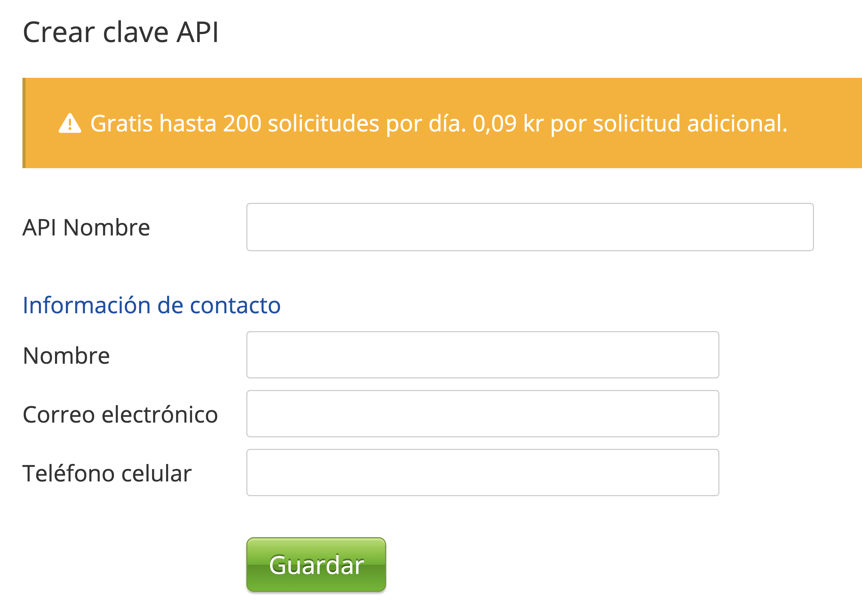The width and height of the screenshot is (862, 616).
Task: Click the "Correo electrónico" label text
Action: 120,414
